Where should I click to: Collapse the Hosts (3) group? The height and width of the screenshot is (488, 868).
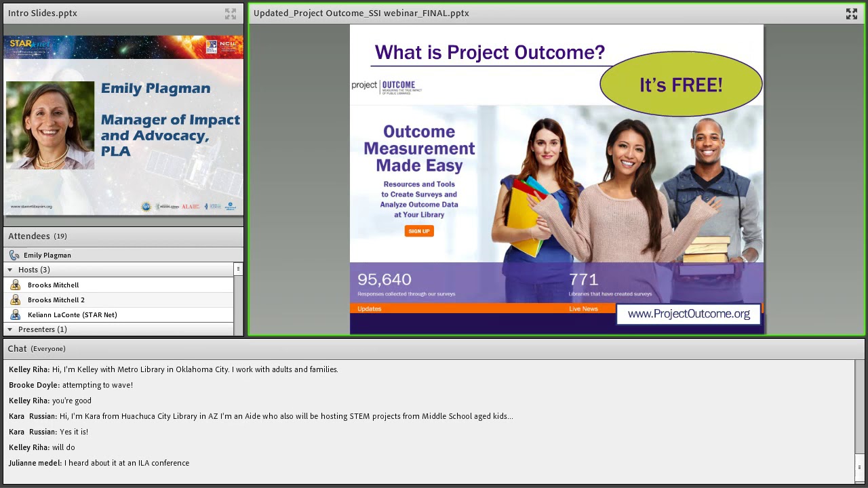click(x=9, y=270)
